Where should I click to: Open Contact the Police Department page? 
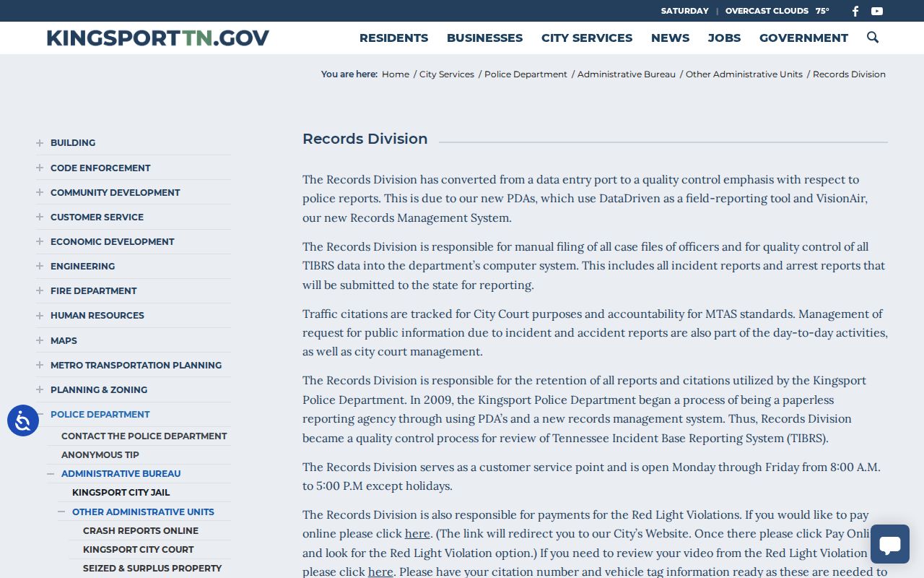[x=144, y=436]
